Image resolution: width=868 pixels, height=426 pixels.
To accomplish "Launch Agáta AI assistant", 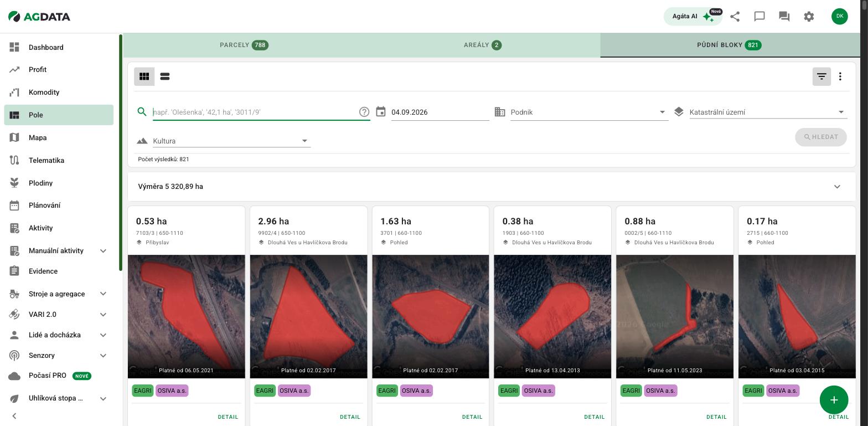I will click(693, 16).
